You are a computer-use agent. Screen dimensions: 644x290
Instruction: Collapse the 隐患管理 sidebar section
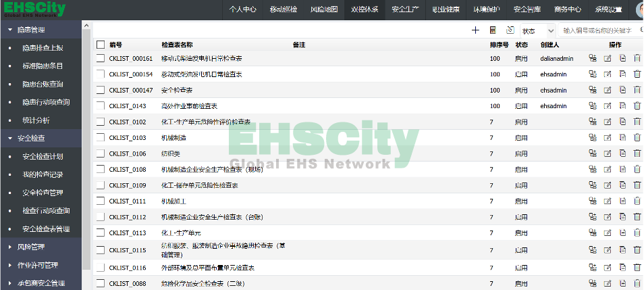point(41,30)
